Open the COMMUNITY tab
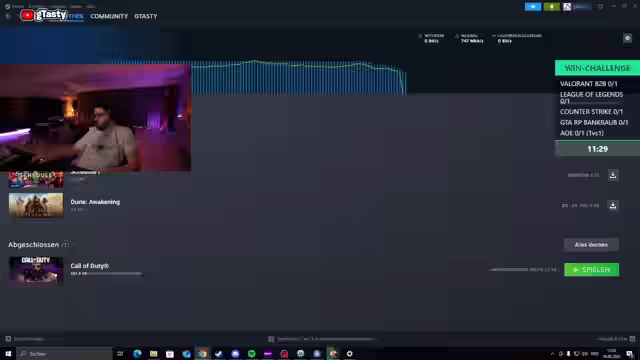The height and width of the screenshot is (360, 640). click(109, 16)
